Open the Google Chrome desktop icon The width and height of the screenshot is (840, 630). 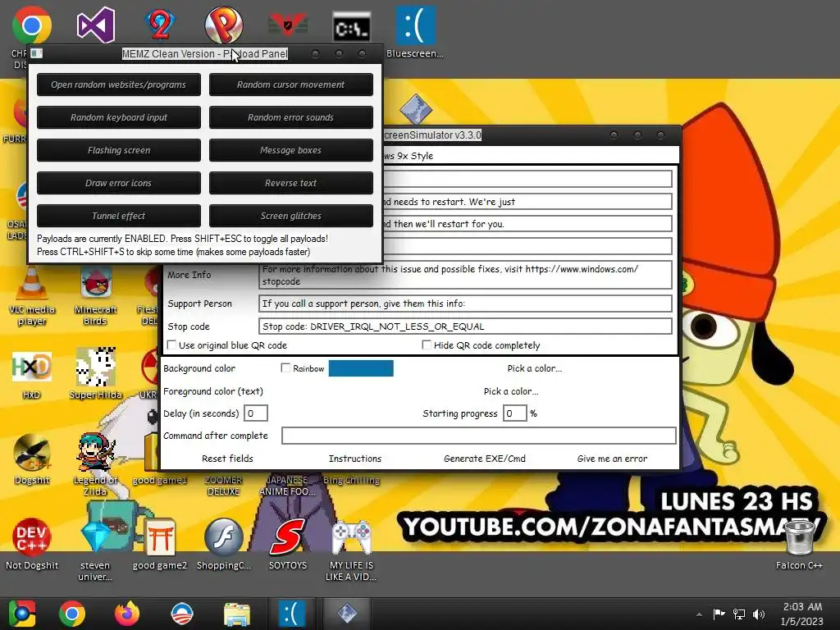click(31, 25)
